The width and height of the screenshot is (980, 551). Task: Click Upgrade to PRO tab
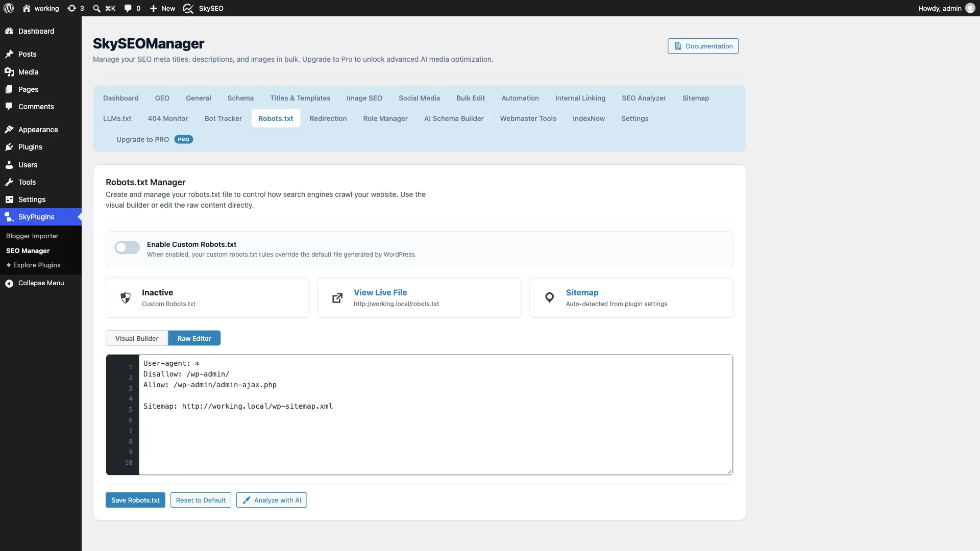tap(154, 139)
